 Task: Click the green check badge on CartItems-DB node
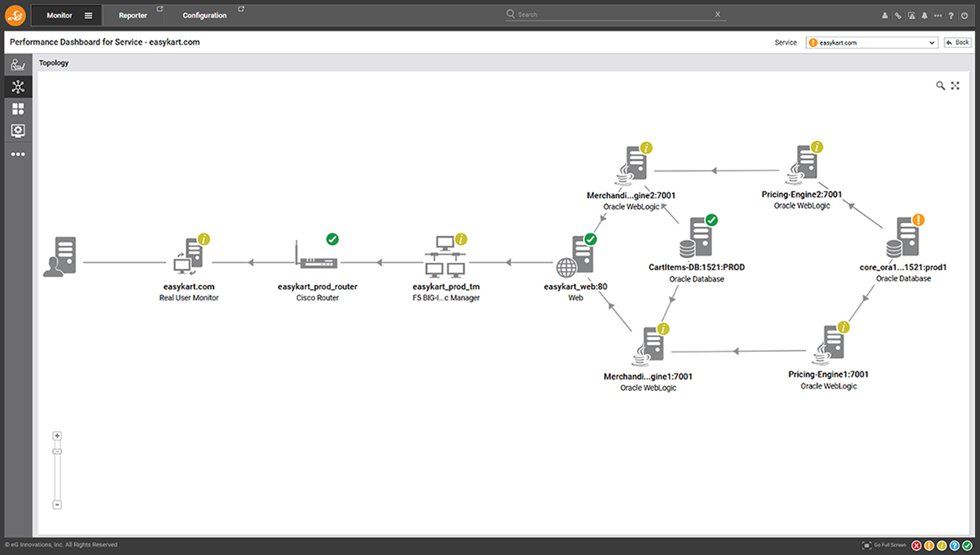click(711, 220)
